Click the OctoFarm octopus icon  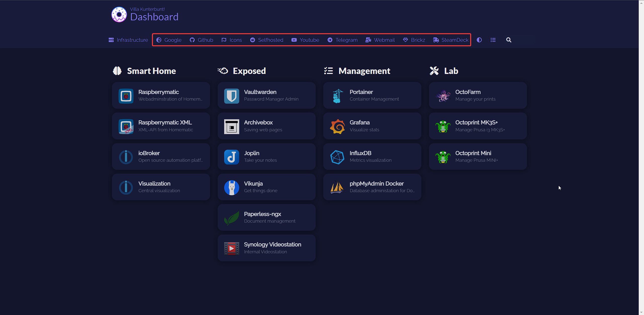point(443,96)
